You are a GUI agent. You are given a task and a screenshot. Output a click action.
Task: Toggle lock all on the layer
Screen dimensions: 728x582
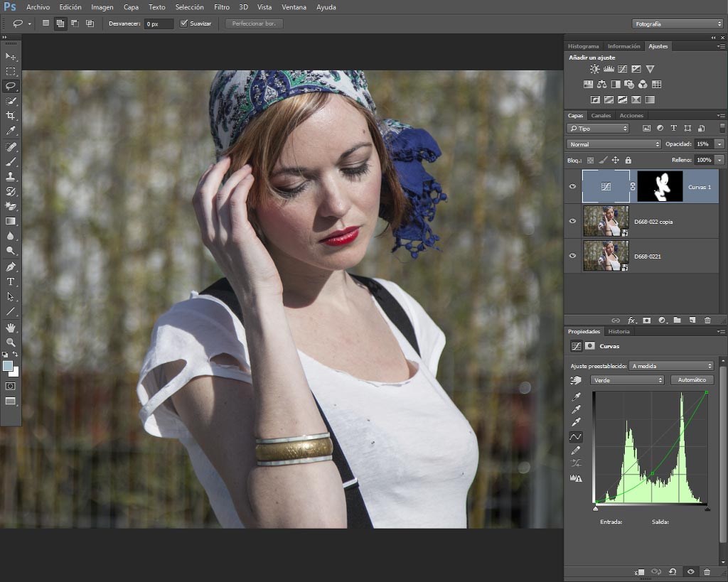[x=628, y=160]
